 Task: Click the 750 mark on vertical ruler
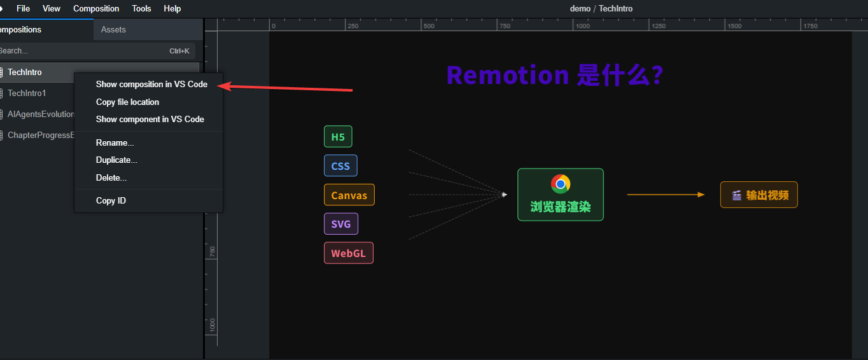(x=212, y=251)
